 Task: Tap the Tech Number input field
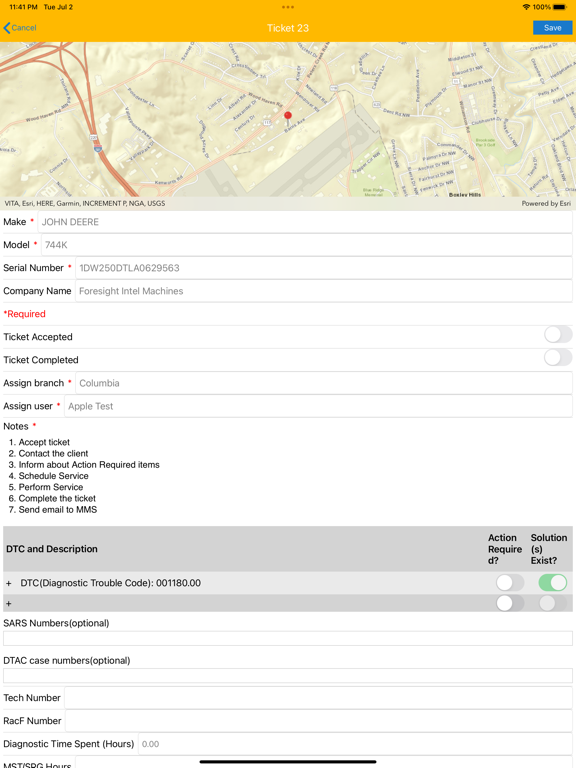(x=318, y=697)
